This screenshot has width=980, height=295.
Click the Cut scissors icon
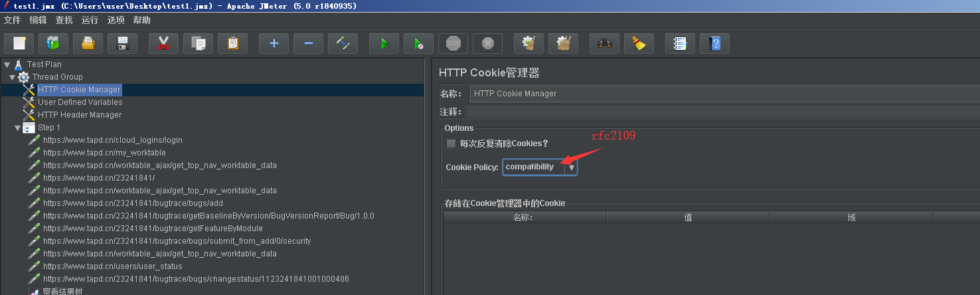163,44
